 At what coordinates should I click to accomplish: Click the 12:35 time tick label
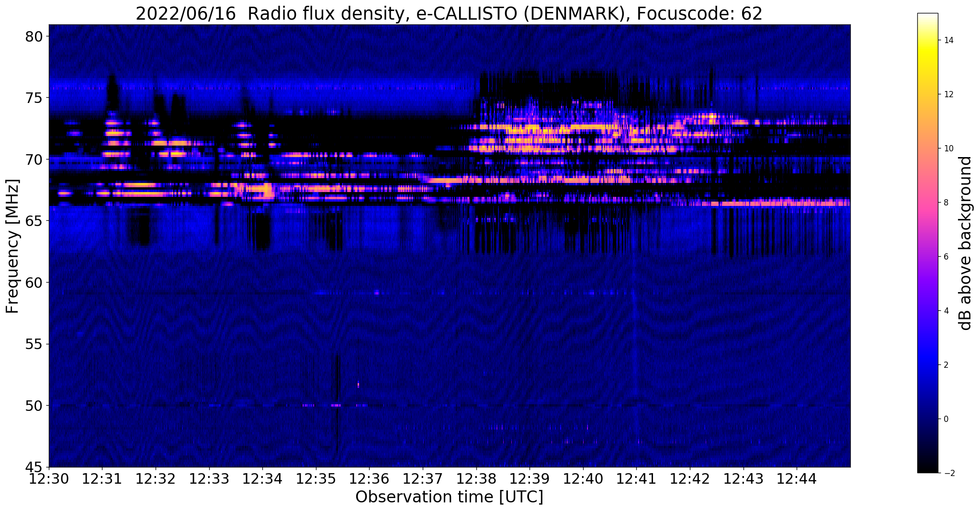[x=316, y=479]
